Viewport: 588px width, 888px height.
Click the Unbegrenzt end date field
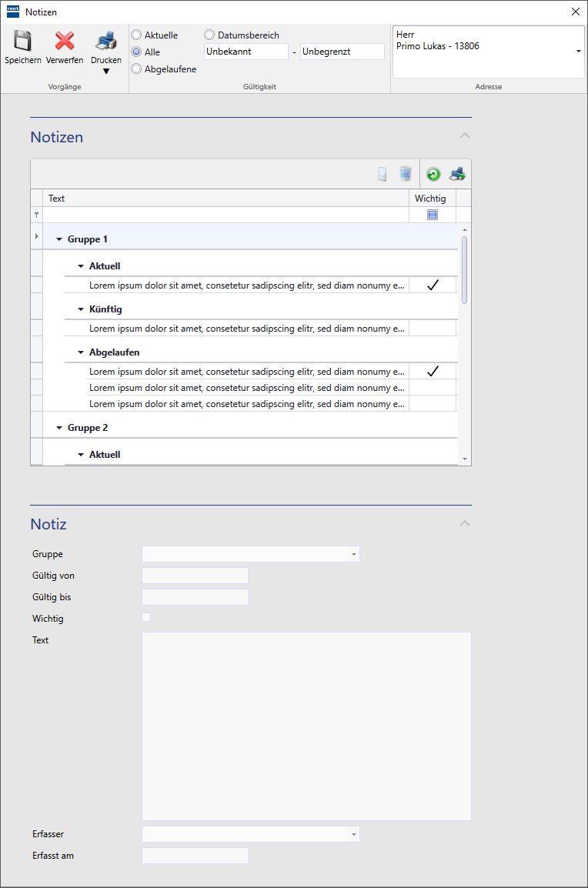pos(342,52)
